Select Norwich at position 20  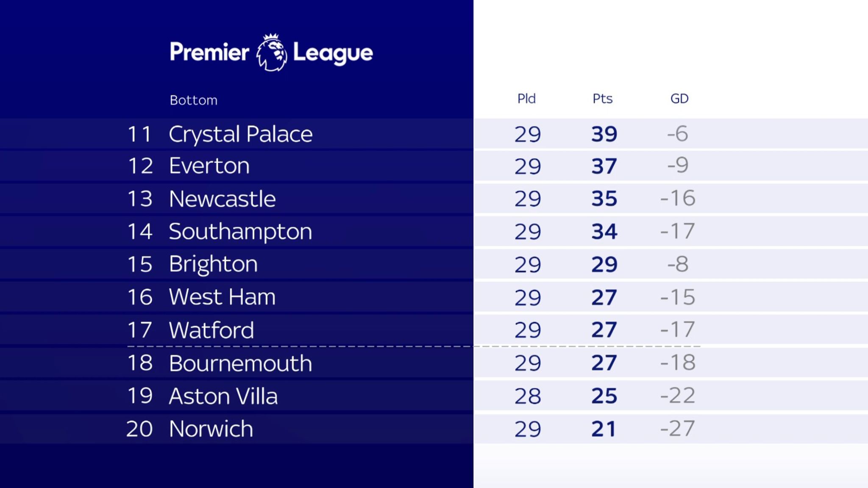pyautogui.click(x=211, y=429)
